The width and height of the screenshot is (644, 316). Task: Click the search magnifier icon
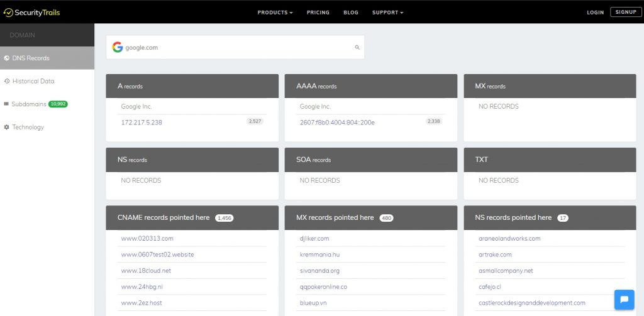click(357, 48)
